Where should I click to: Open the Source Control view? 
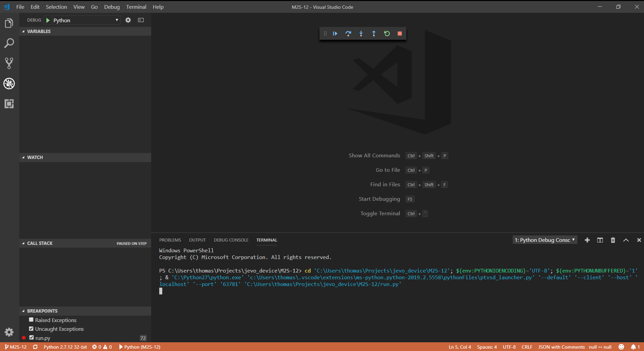pyautogui.click(x=9, y=63)
